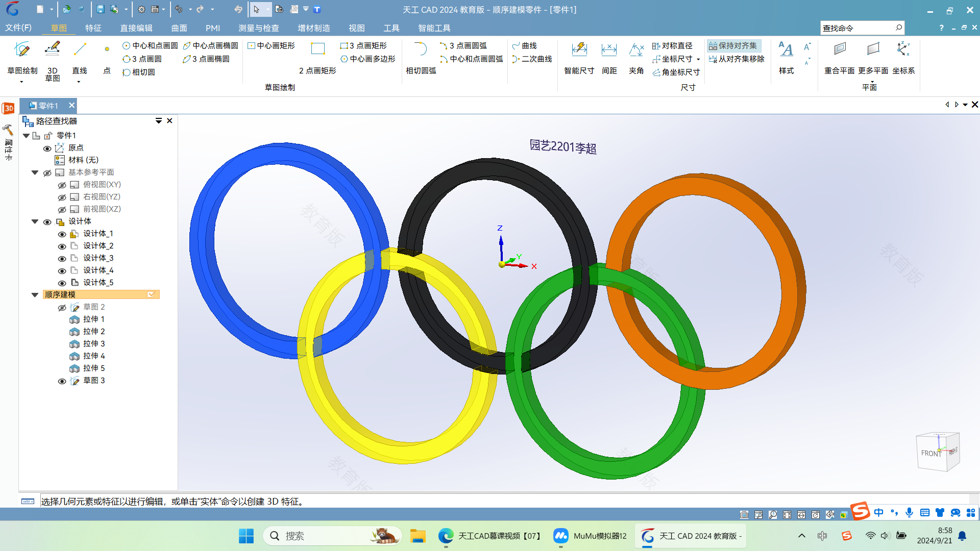The height and width of the screenshot is (551, 980).
Task: Expand the 草图绘制 dropdown arrow
Action: tap(21, 82)
